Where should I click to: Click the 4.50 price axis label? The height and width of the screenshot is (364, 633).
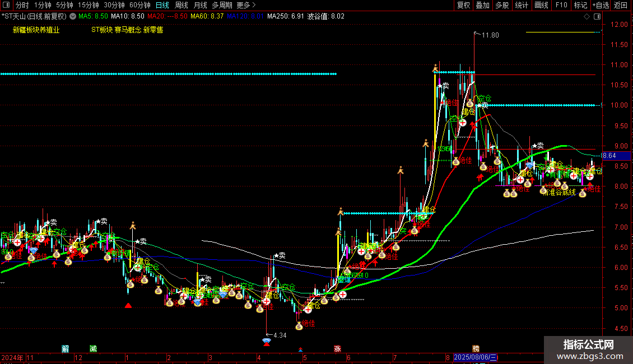[621, 329]
